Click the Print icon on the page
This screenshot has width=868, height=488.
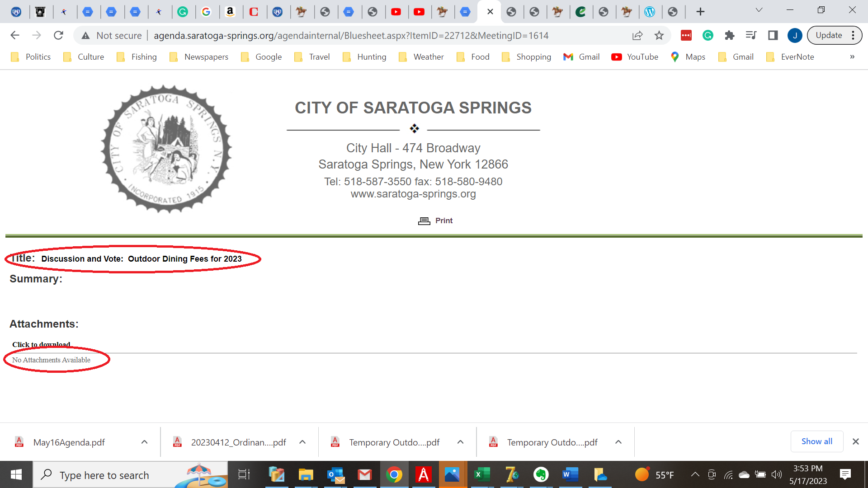tap(424, 221)
